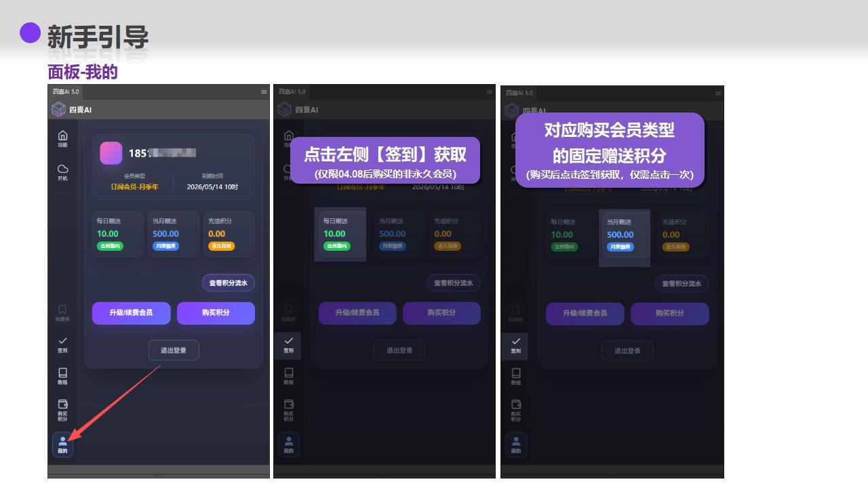Screen dimensions: 868x488
Task: Open 收藏夹 bookmark icon in left panel
Action: tap(62, 312)
